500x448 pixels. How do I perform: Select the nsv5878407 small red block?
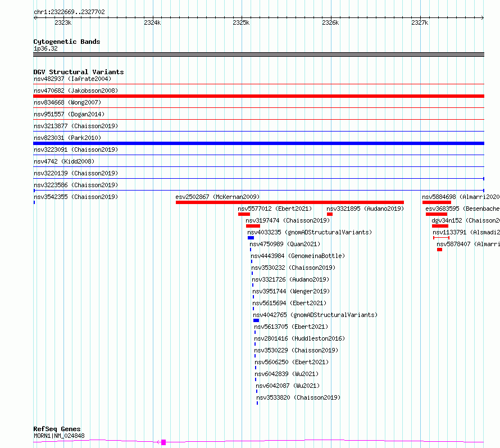[x=439, y=250]
